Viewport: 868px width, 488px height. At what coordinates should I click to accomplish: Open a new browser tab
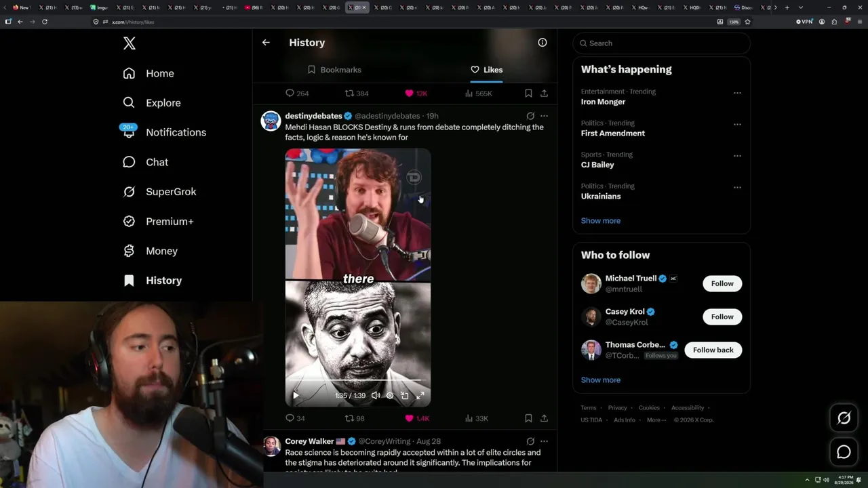click(x=787, y=7)
